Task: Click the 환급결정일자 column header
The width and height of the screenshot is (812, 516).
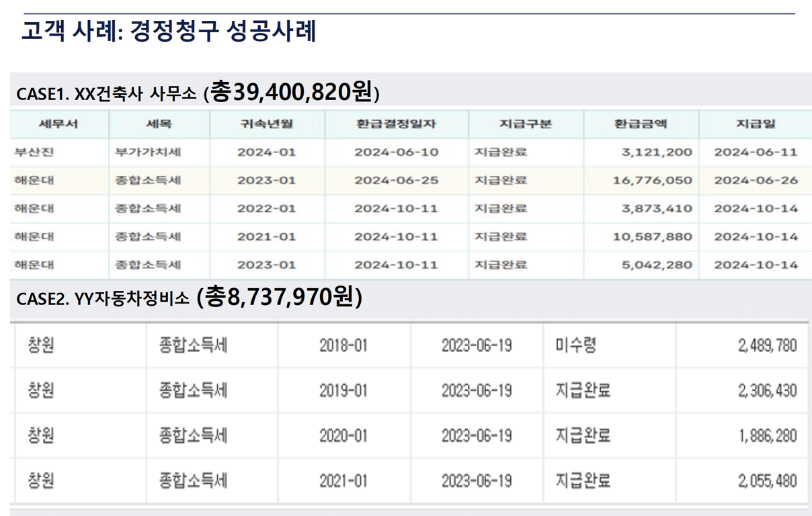Action: tap(397, 124)
